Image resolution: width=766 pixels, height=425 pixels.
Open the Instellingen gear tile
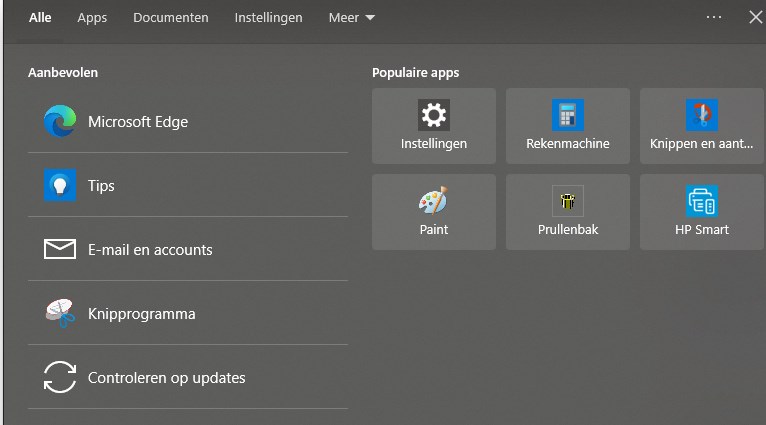click(434, 126)
